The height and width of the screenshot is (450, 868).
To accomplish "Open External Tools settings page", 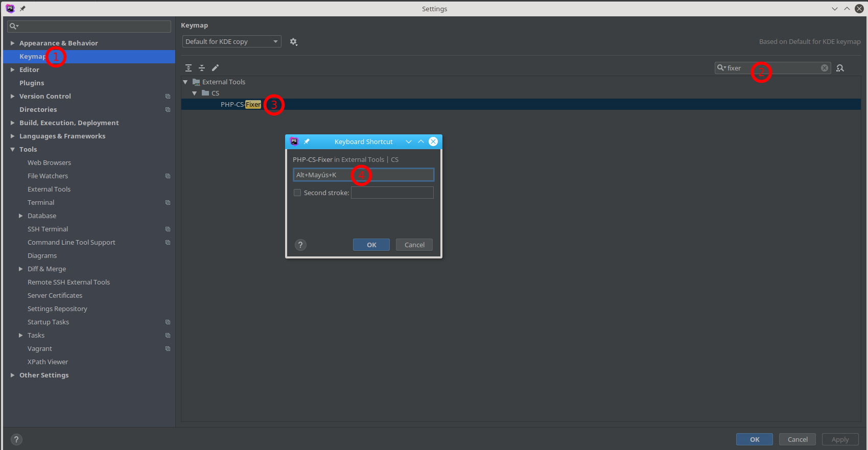I will click(49, 189).
